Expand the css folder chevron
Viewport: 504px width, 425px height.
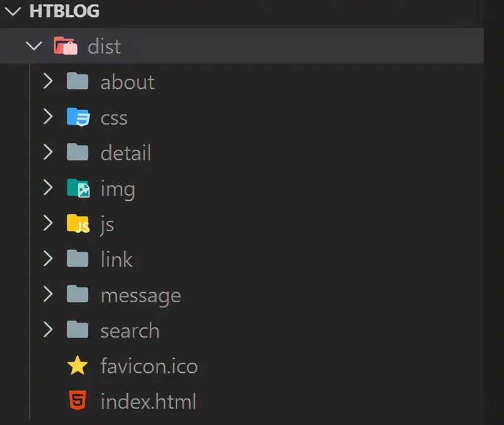[47, 117]
